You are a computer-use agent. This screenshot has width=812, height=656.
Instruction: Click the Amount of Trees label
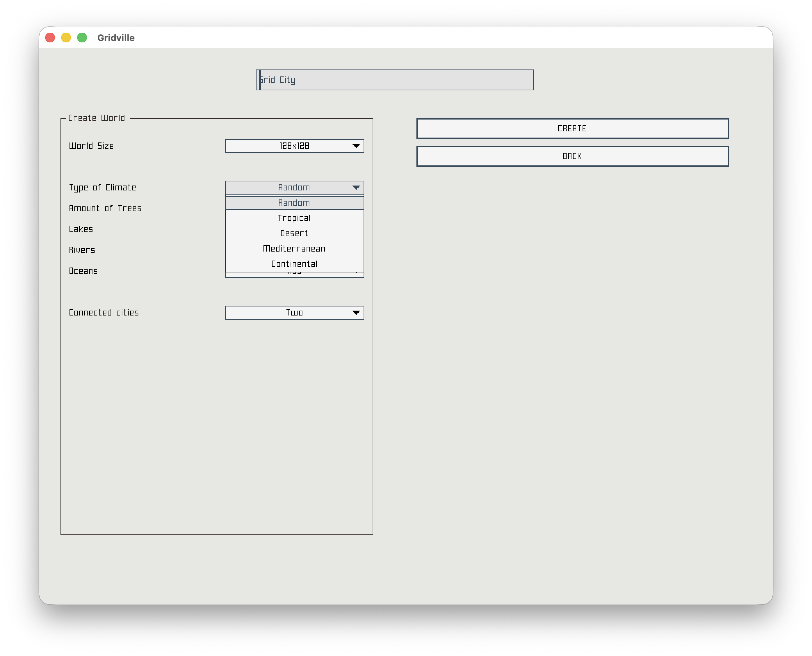click(x=105, y=208)
